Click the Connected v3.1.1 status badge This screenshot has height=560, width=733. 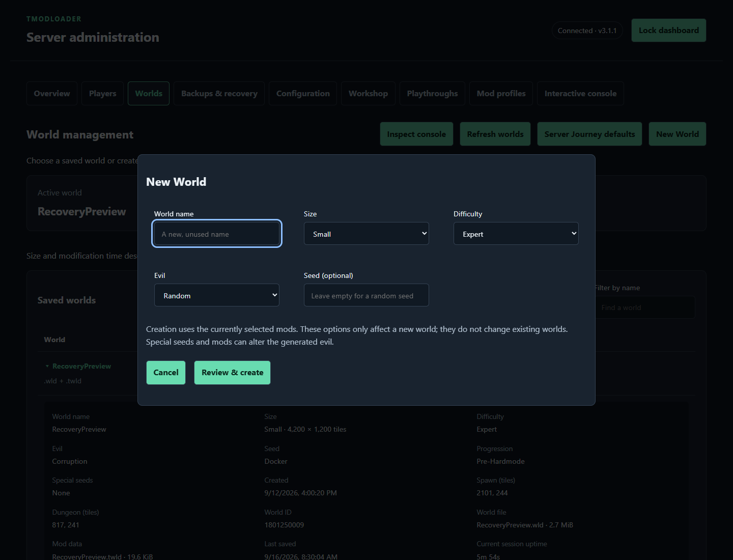587,31
